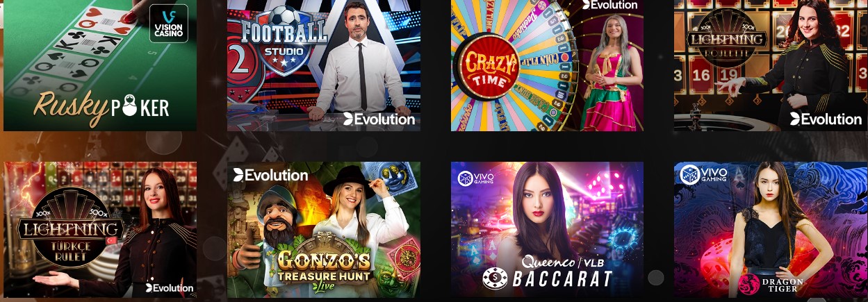Viewport: 868px width, 302px height.
Task: Open the Rusky Poker game tile
Action: point(100,65)
